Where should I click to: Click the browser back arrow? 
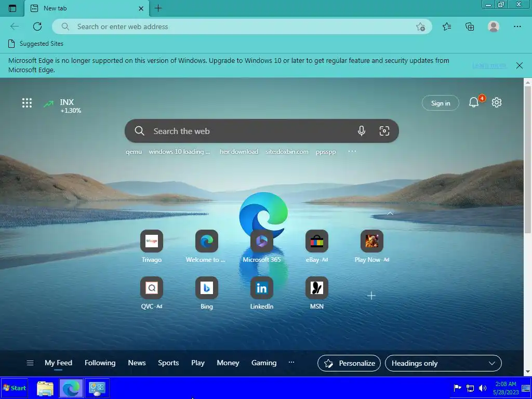point(14,26)
